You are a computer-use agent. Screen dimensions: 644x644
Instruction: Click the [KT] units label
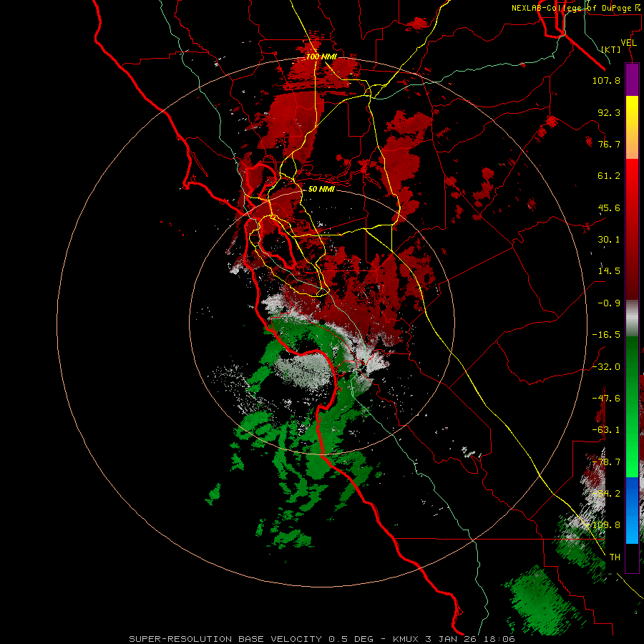(x=610, y=49)
